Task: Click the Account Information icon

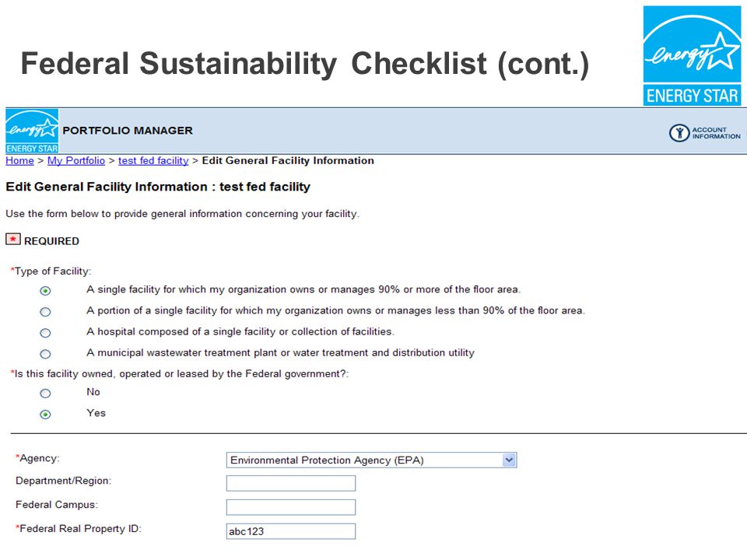Action: pyautogui.click(x=679, y=133)
